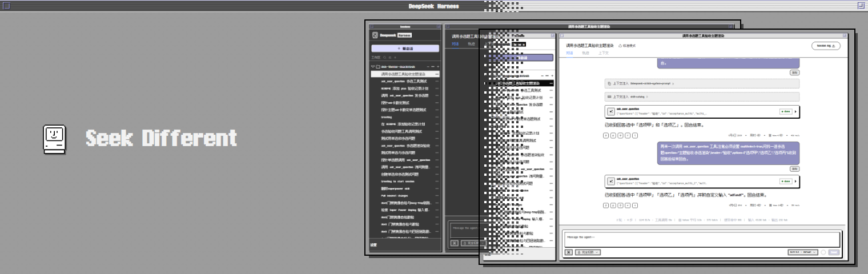Click square icon left of 完全权限 in front window
This screenshot has height=274, width=868.
(569, 252)
